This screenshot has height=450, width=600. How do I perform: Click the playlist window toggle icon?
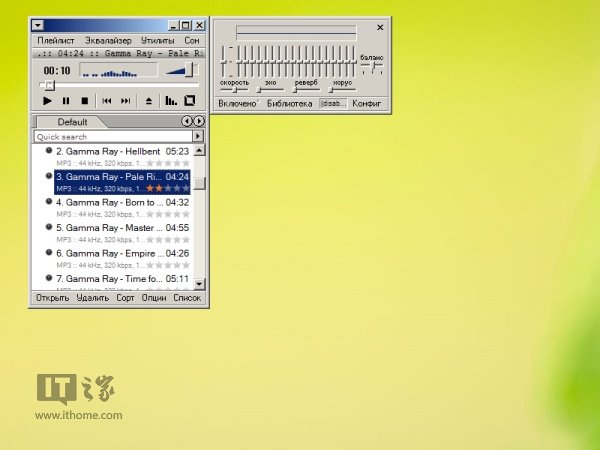(x=190, y=101)
